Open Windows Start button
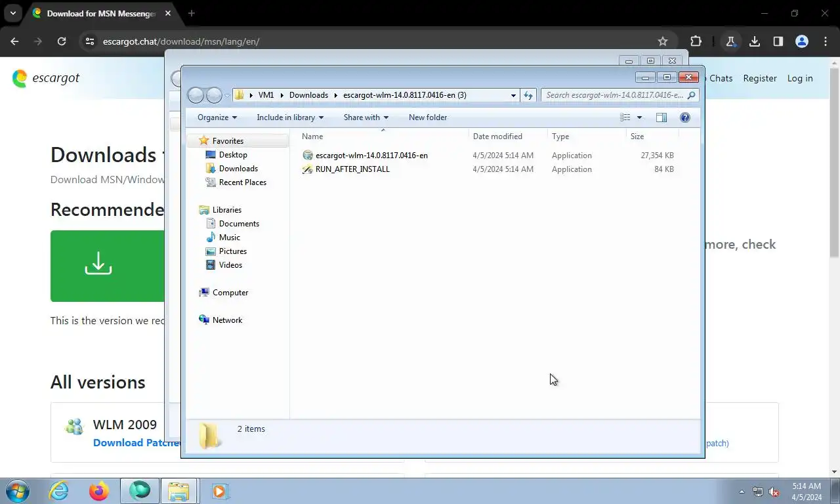 point(18,491)
